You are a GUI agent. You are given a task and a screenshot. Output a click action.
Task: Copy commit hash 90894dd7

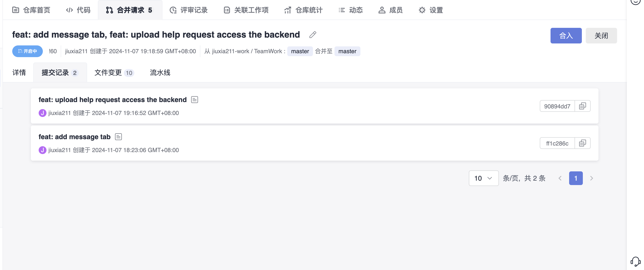[x=582, y=106]
